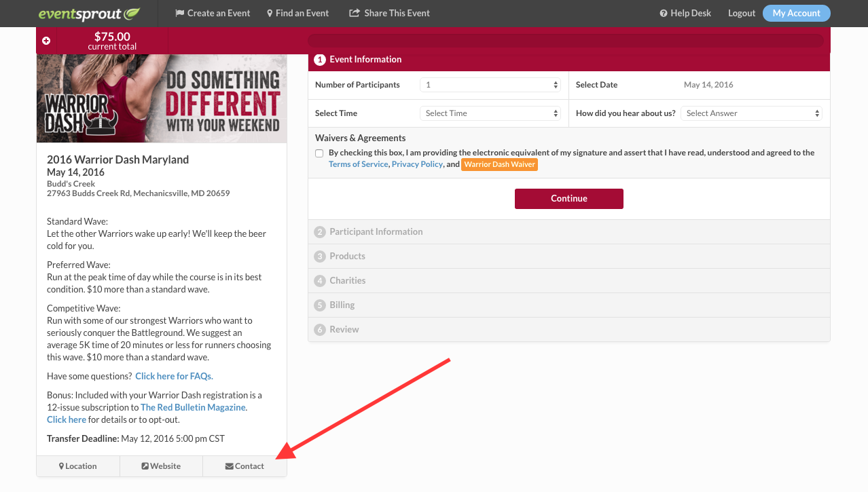Expand the Charities section
Image resolution: width=868 pixels, height=492 pixels.
pos(569,281)
